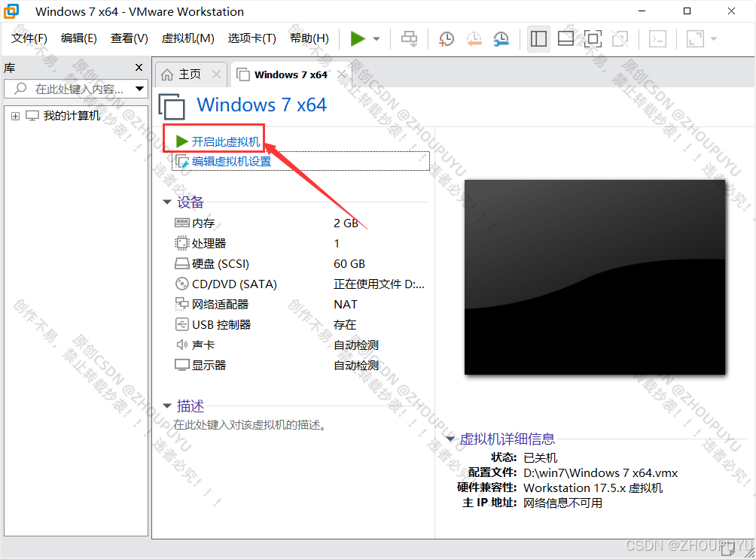Open the power options dropdown arrow

[376, 38]
